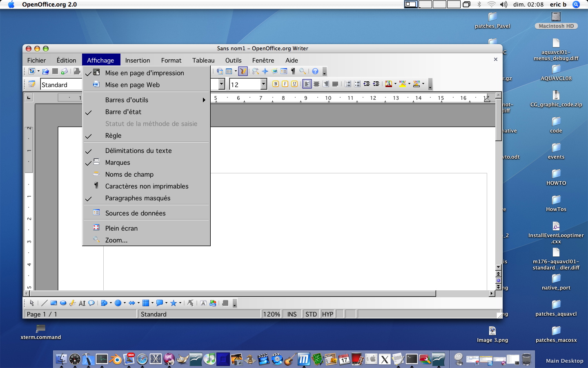588x368 pixels.
Task: Uncheck Délimitations du texte
Action: pos(147,150)
